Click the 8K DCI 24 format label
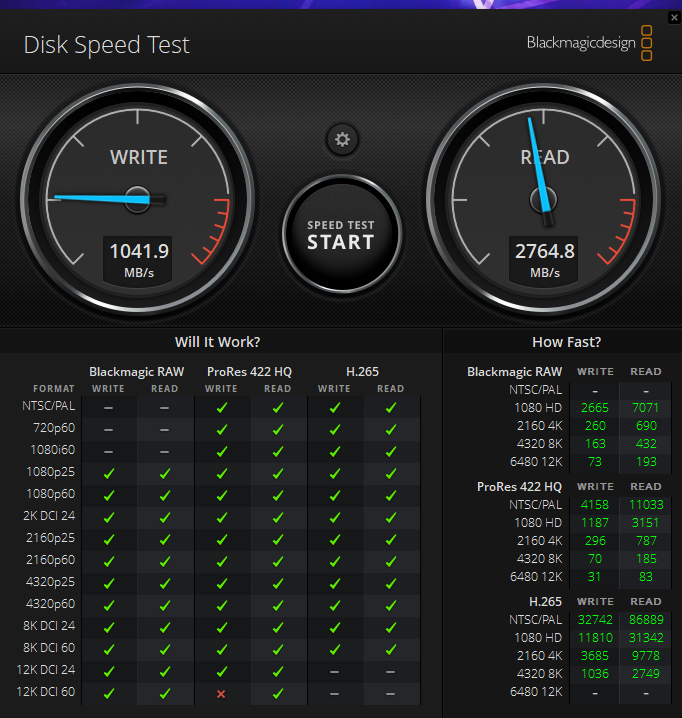Viewport: 682px width, 718px height. pyautogui.click(x=49, y=626)
